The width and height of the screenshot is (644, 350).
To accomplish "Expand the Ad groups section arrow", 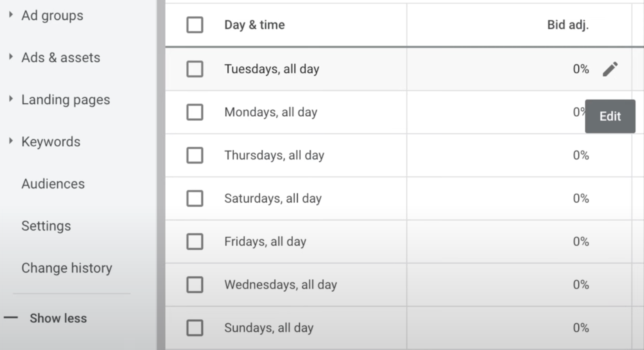I will coord(11,15).
